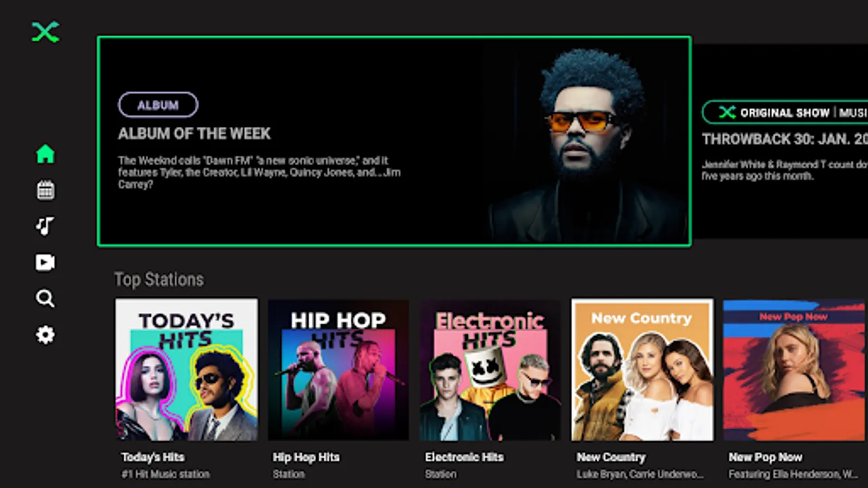Play the Electronic Hits station
This screenshot has height=488, width=868.
pyautogui.click(x=490, y=369)
